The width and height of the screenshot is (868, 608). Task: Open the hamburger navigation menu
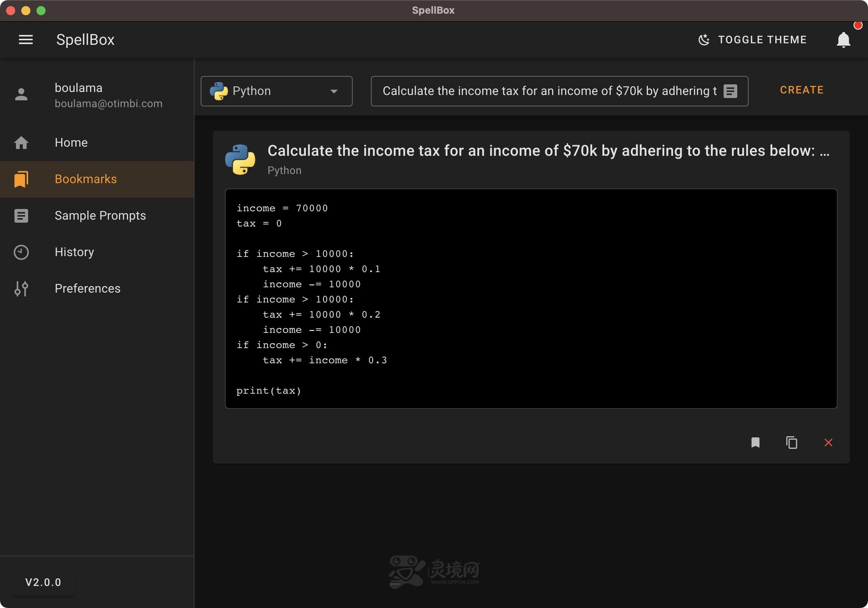click(26, 40)
